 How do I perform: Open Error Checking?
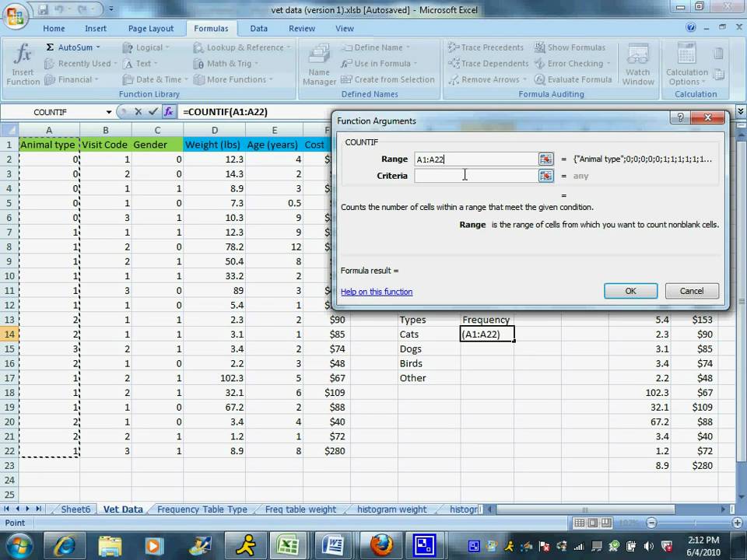click(x=572, y=63)
